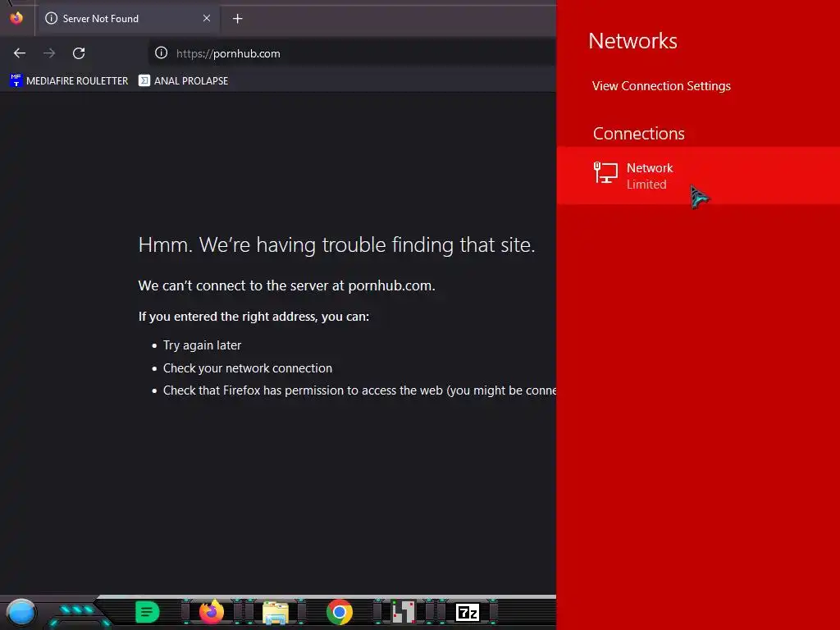The image size is (840, 630).
Task: Switch to Firefox from the taskbar
Action: click(x=211, y=612)
